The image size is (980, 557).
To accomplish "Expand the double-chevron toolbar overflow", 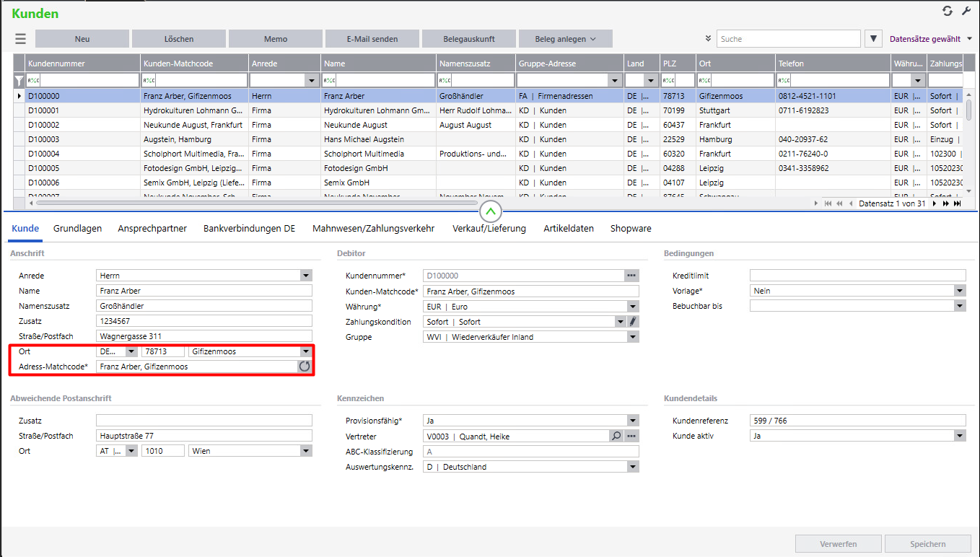I will (708, 39).
